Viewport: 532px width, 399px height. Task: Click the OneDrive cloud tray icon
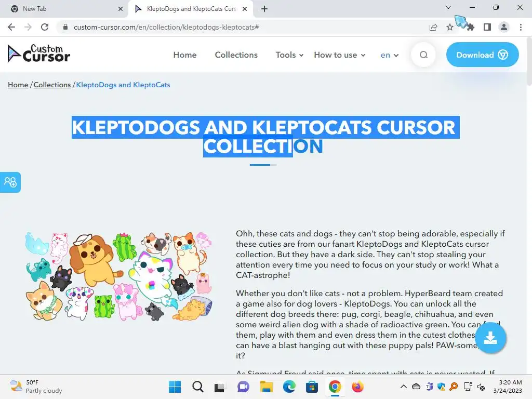[x=416, y=387]
